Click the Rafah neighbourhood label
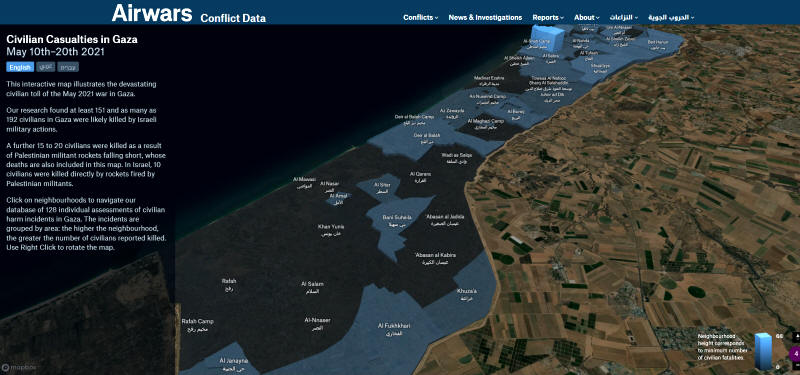Screen dimensions: 800x375 point(229,285)
